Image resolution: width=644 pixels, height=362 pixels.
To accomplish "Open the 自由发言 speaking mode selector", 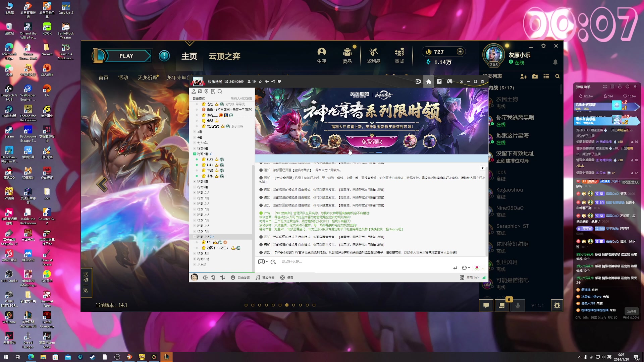I will coord(240,278).
